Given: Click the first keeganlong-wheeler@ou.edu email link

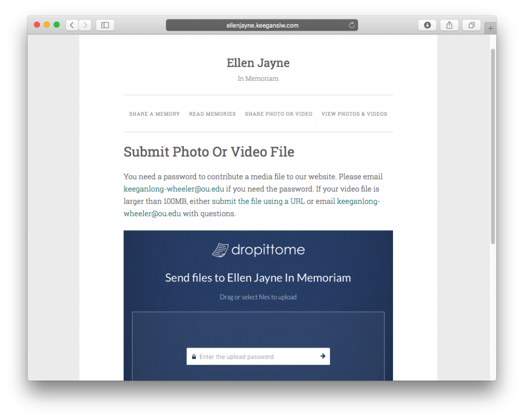Looking at the screenshot, I should 174,189.
